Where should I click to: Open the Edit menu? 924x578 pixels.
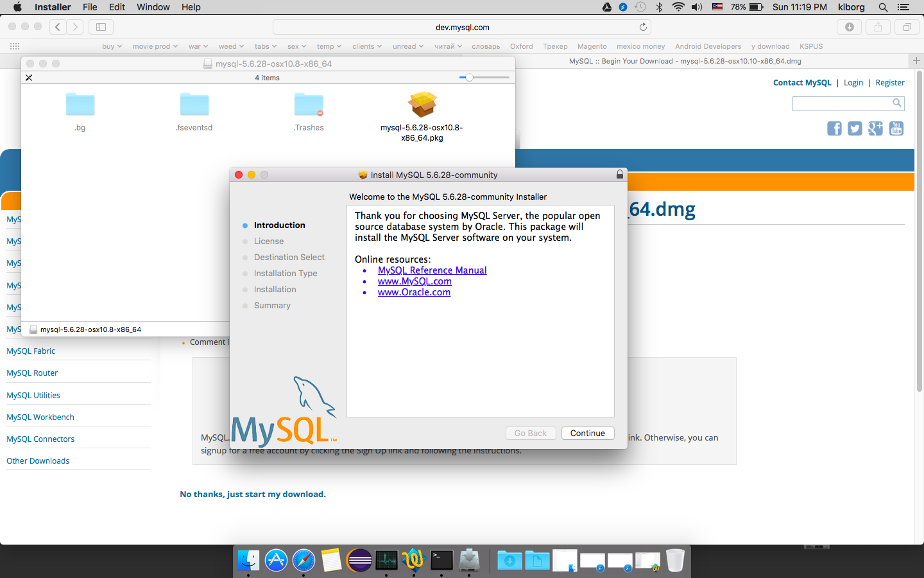(117, 7)
